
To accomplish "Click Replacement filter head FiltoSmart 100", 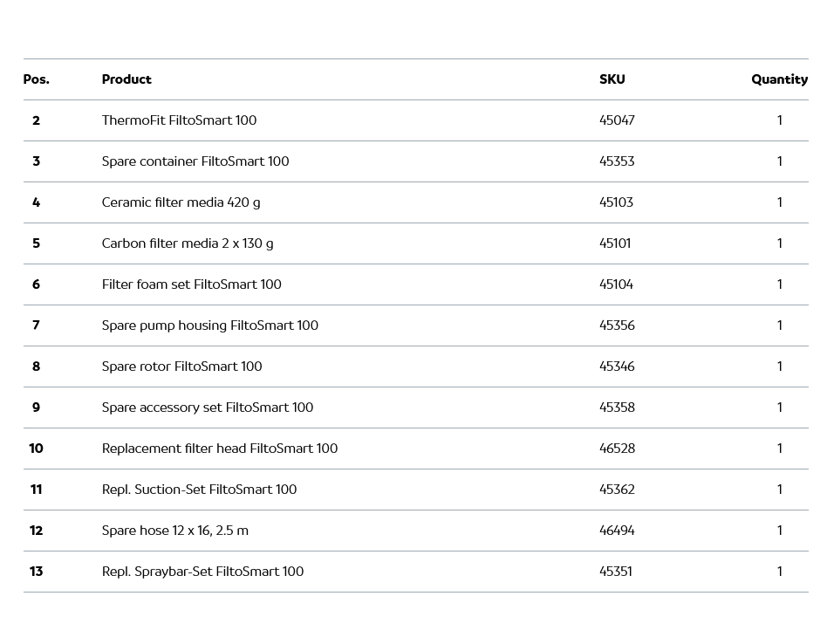I will (x=219, y=449).
